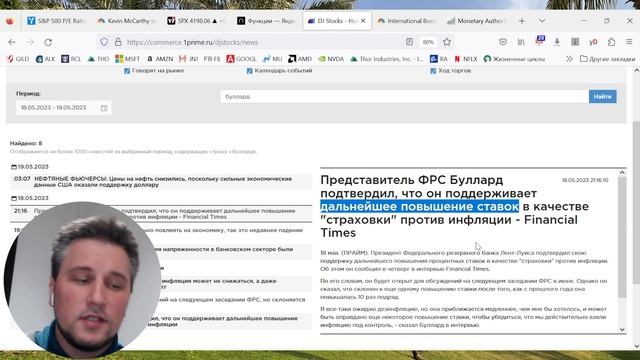This screenshot has height=360, width=640.
Task: Switch to the SPX 4198.06 tab
Action: point(198,21)
